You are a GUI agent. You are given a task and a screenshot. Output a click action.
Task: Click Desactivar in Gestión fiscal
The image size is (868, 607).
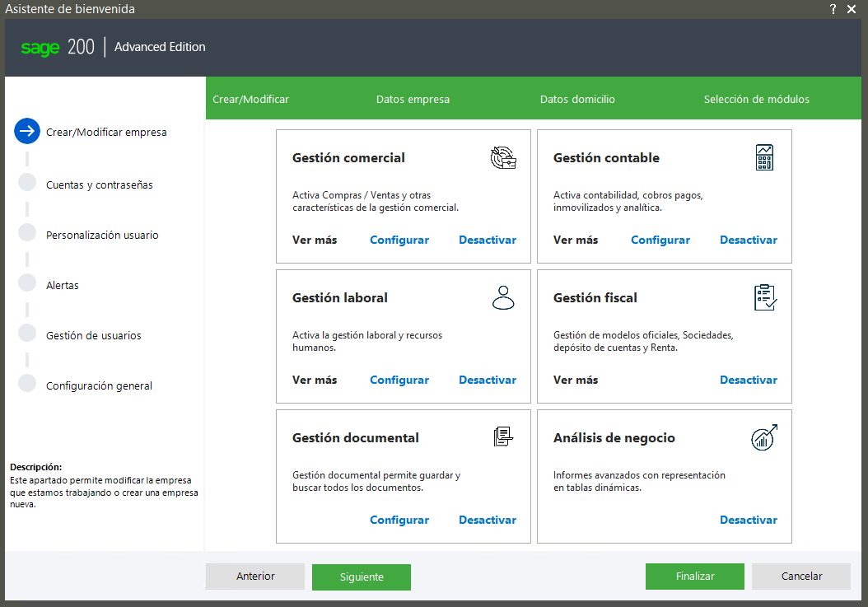[749, 380]
